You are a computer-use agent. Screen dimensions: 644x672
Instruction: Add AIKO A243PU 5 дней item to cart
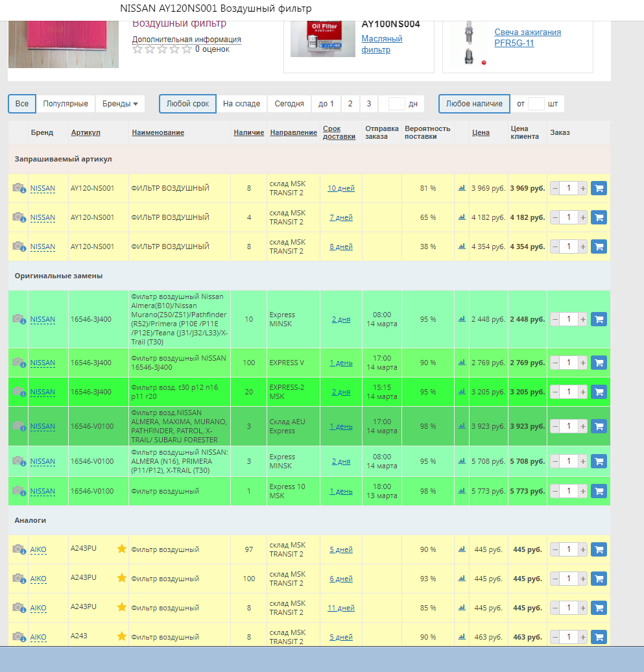(599, 549)
